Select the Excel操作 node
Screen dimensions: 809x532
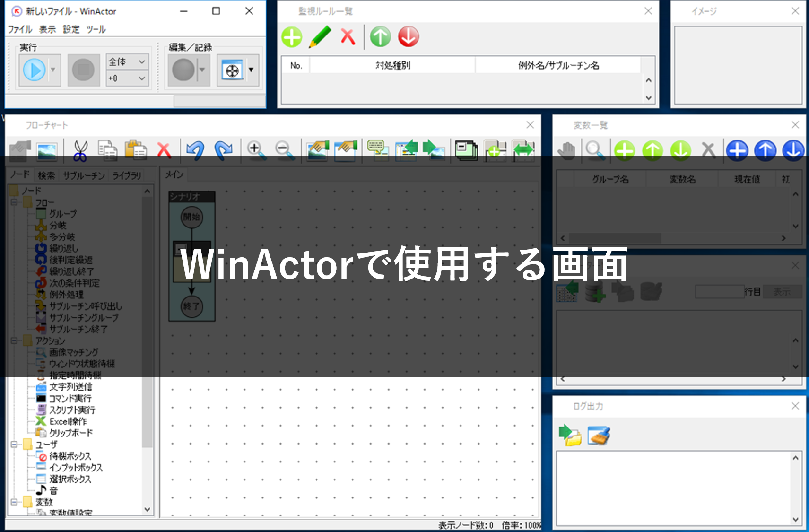[68, 421]
